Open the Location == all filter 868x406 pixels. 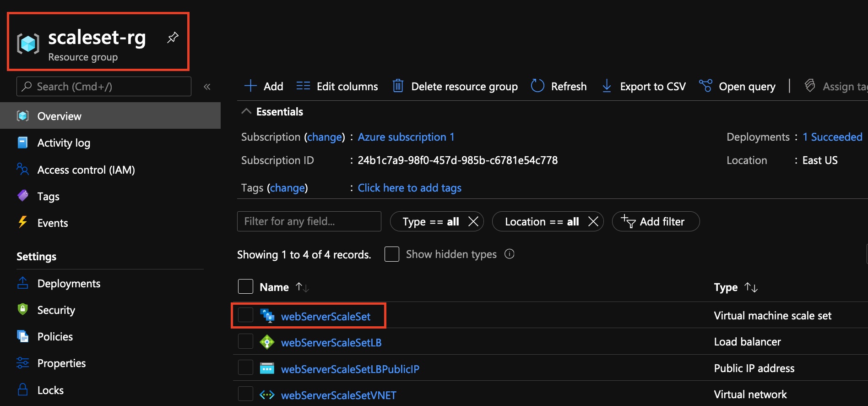(x=542, y=222)
